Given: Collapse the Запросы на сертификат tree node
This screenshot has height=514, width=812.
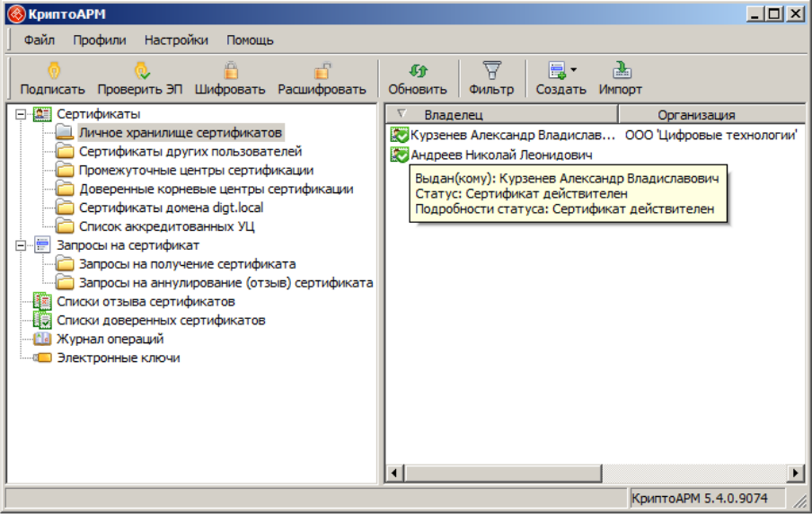Looking at the screenshot, I should 21,245.
